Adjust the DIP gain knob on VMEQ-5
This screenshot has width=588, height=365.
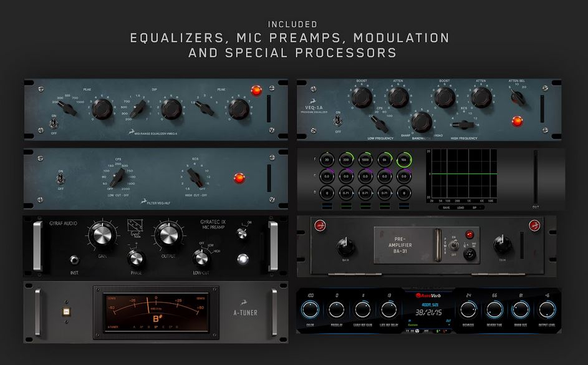coord(171,109)
